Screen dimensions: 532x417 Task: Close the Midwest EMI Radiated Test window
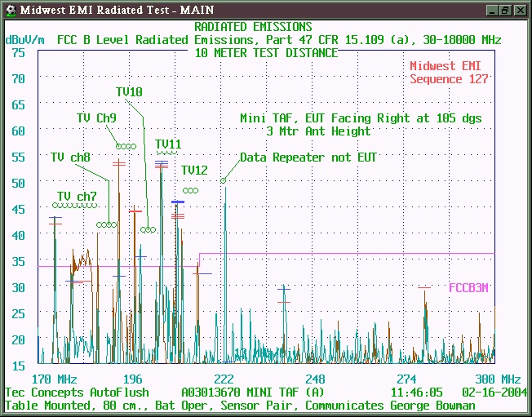pos(519,9)
